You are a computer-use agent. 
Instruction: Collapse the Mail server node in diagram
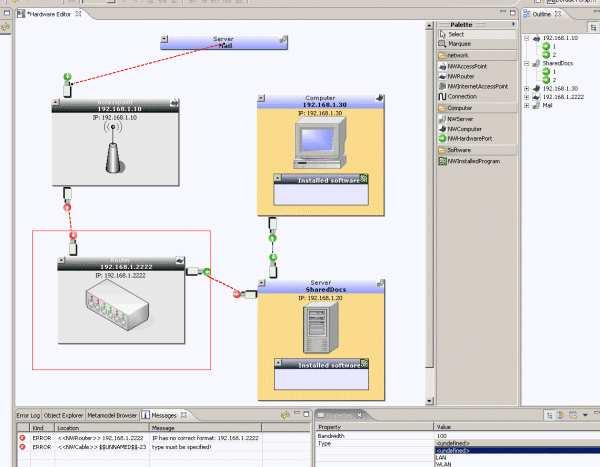pos(164,39)
